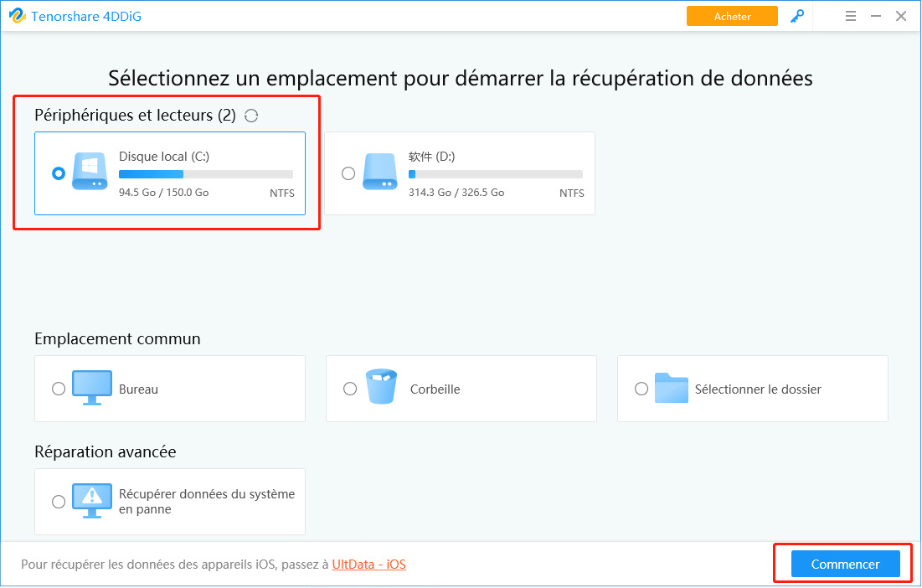Click the Commencer button
The height and width of the screenshot is (588, 922).
(x=845, y=564)
